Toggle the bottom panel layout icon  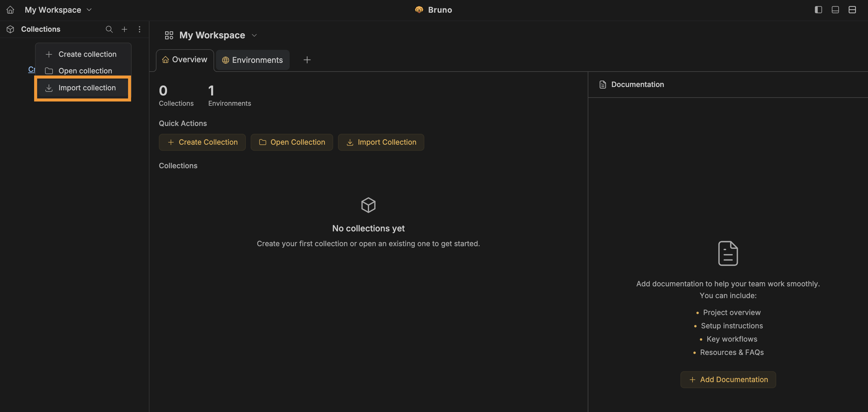(x=835, y=10)
